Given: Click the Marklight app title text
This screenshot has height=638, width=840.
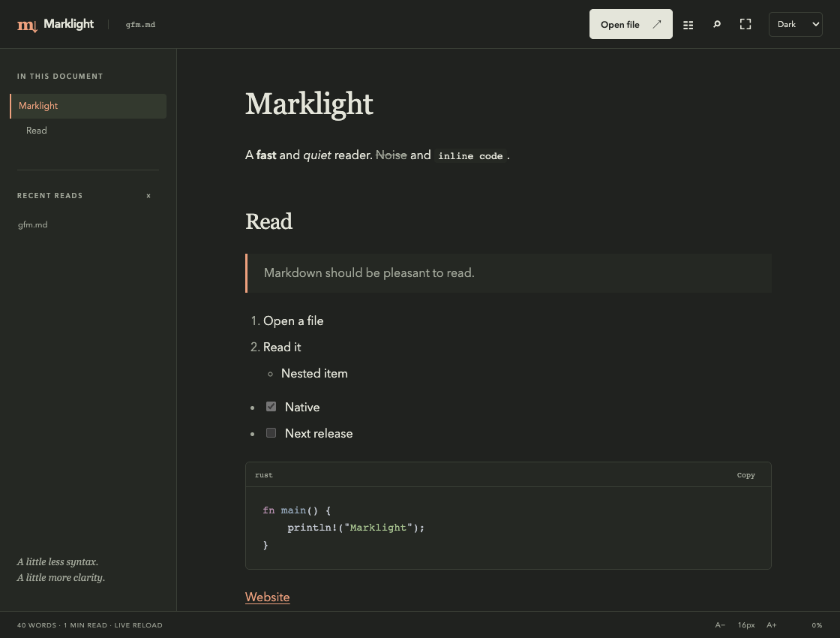Looking at the screenshot, I should pyautogui.click(x=68, y=24).
